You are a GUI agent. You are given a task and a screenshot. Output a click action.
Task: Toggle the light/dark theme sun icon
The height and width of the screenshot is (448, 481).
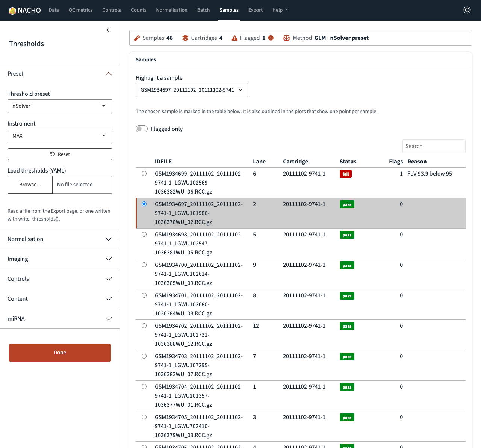467,10
